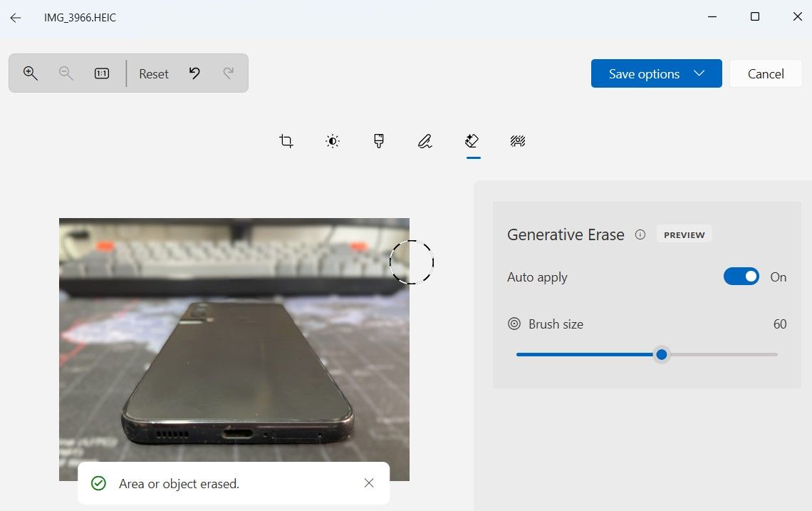Select the Erase tool tab
812x511 pixels.
click(x=472, y=141)
